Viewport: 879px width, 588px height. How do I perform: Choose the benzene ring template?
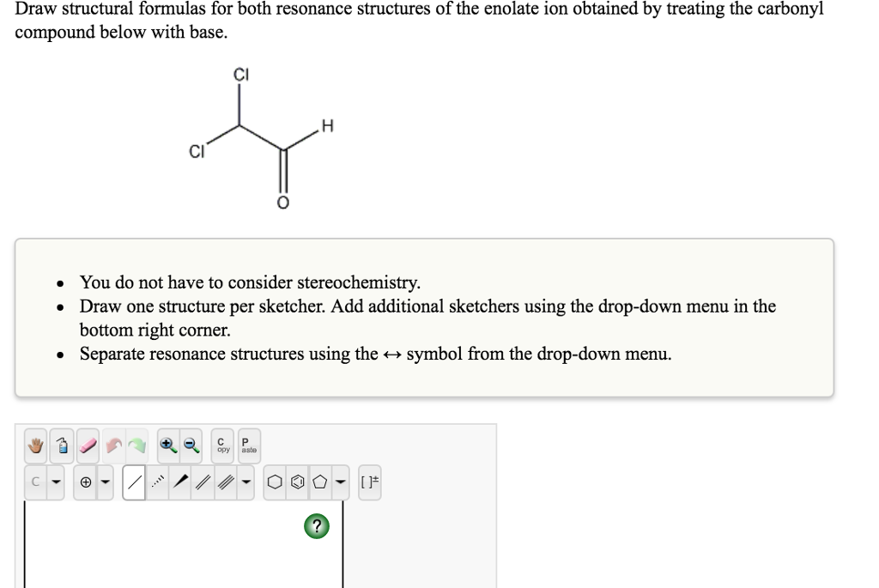[x=298, y=481]
